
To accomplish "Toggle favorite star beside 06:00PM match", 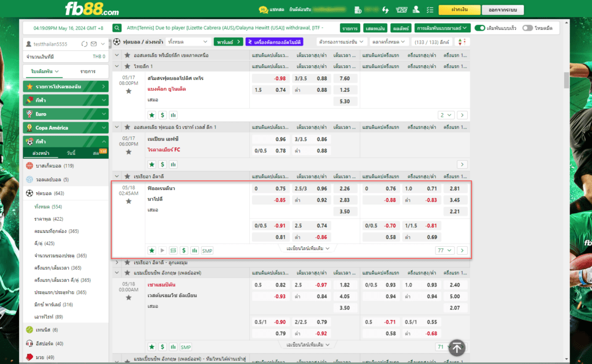I will (129, 152).
